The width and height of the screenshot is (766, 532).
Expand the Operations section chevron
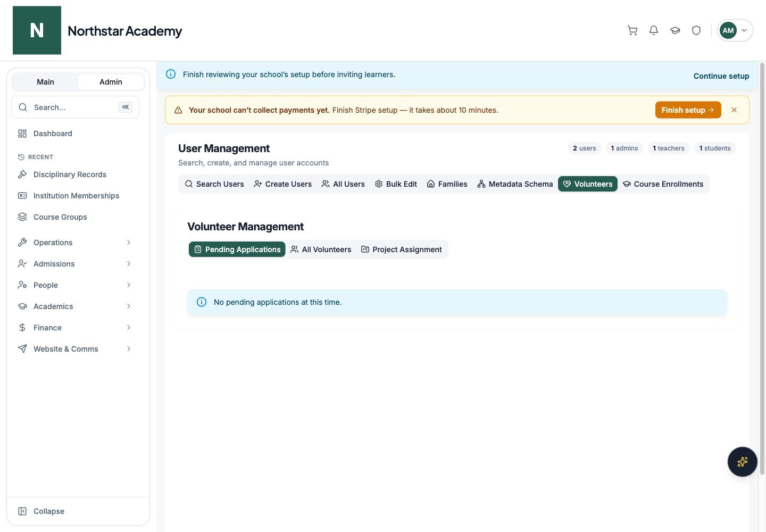point(128,242)
